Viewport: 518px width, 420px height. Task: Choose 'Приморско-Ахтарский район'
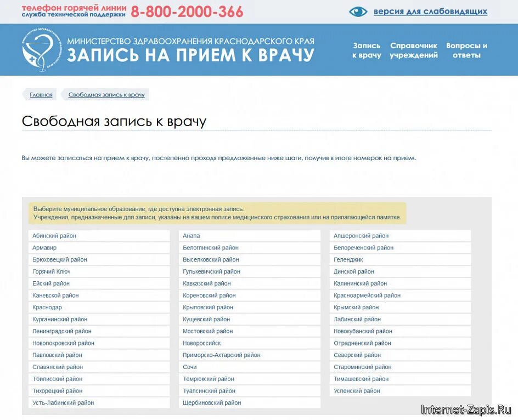click(x=250, y=355)
